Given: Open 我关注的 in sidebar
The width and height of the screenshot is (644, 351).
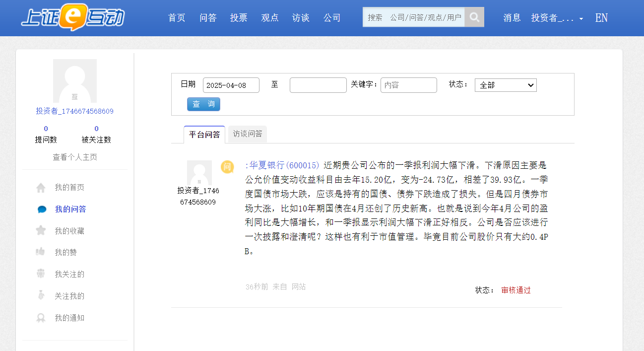Looking at the screenshot, I should click(x=69, y=274).
